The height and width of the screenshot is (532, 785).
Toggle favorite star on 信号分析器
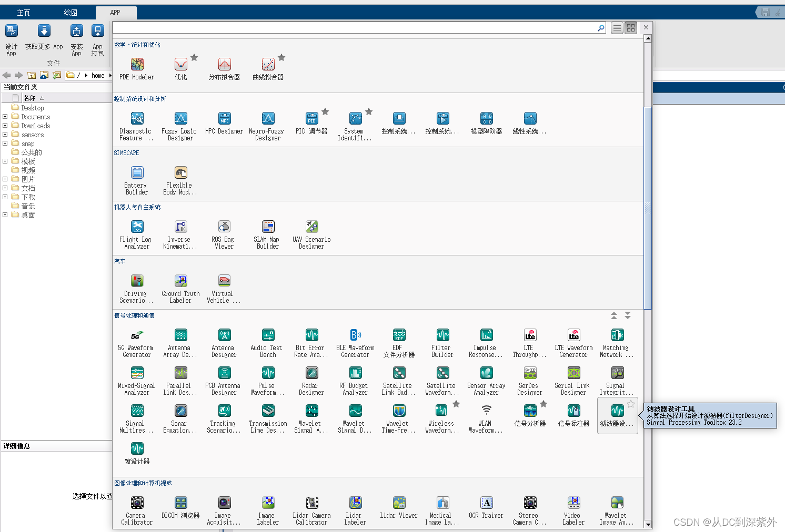point(544,404)
